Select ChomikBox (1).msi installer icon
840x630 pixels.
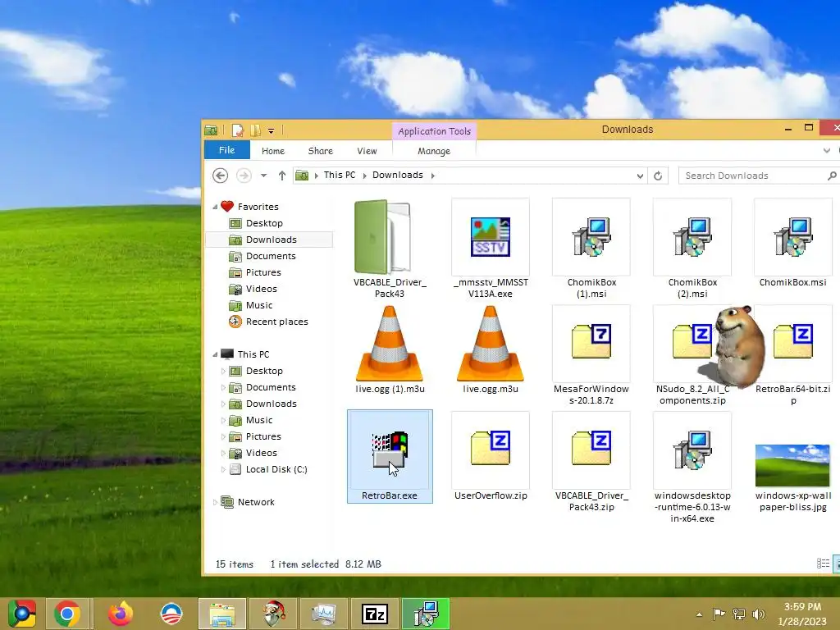coord(591,237)
